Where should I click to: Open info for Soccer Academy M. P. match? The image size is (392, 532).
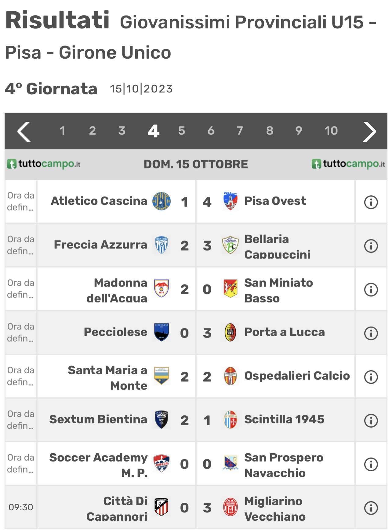[x=371, y=465]
